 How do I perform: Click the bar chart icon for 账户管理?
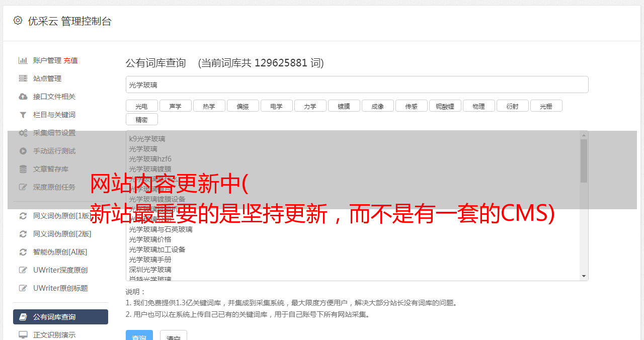click(x=23, y=60)
